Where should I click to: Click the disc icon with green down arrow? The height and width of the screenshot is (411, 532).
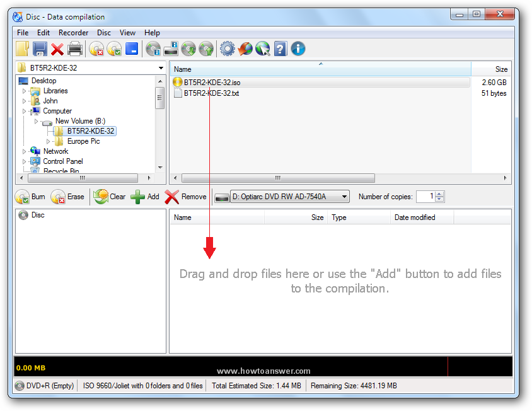tap(188, 49)
